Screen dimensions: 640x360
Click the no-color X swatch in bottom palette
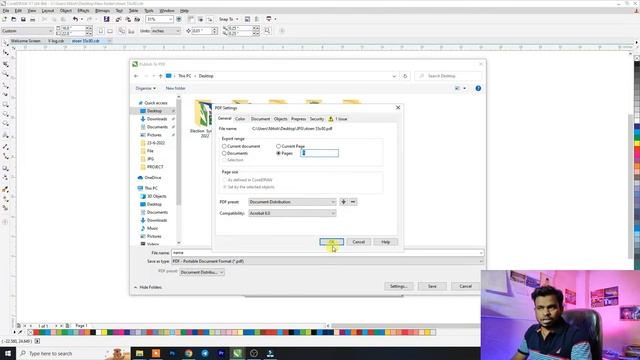30,333
